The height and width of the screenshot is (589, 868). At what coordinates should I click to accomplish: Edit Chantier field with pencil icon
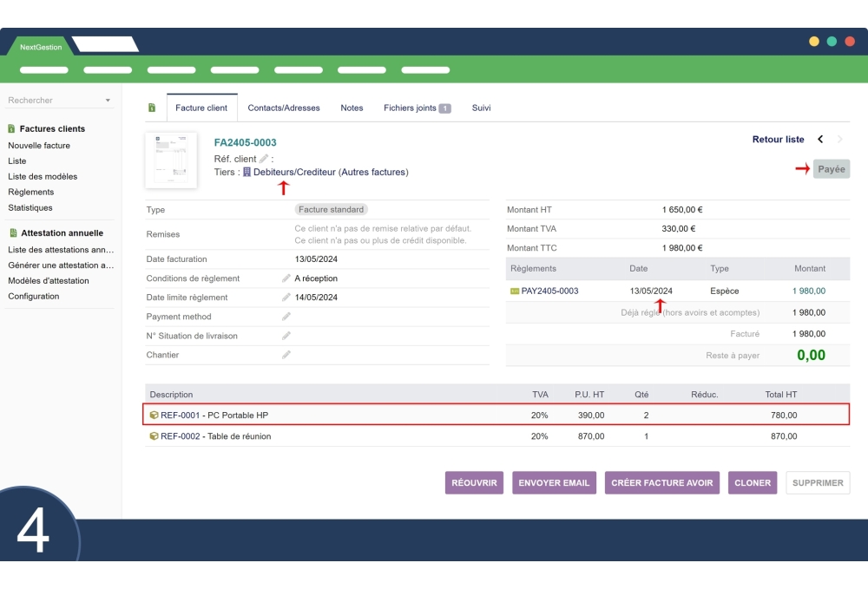(286, 355)
